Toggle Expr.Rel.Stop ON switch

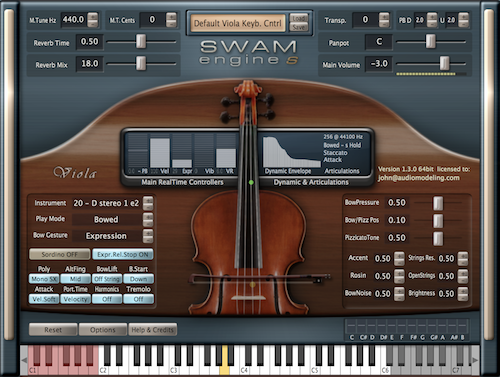point(123,254)
